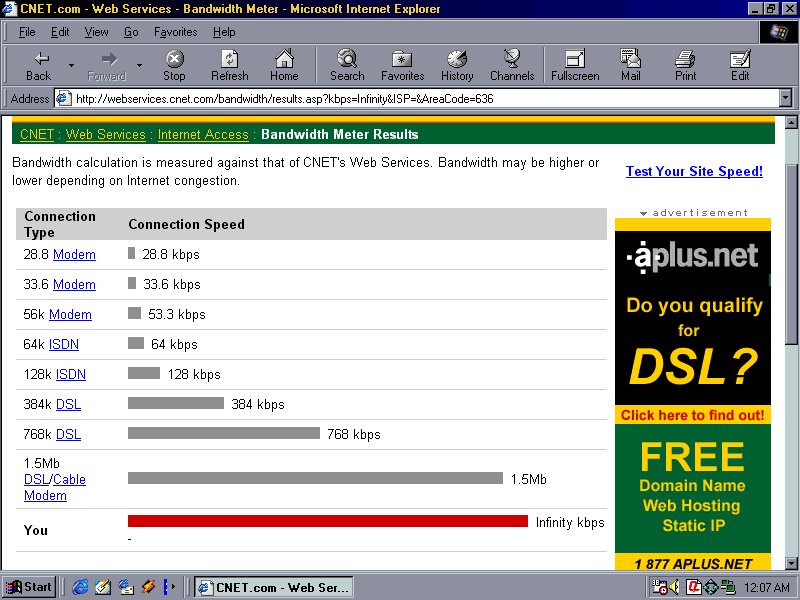Open the Modem link in the 28.8 row
The height and width of the screenshot is (600, 800).
click(74, 255)
